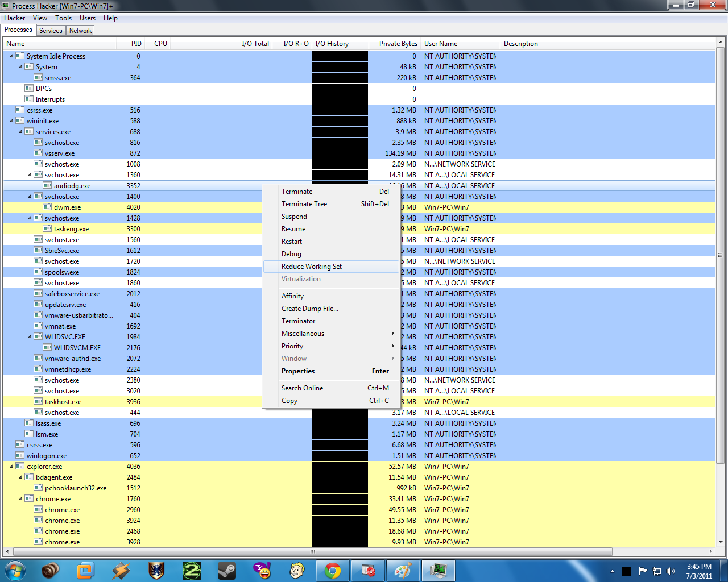
Task: Open the network tray icon
Action: [x=657, y=571]
